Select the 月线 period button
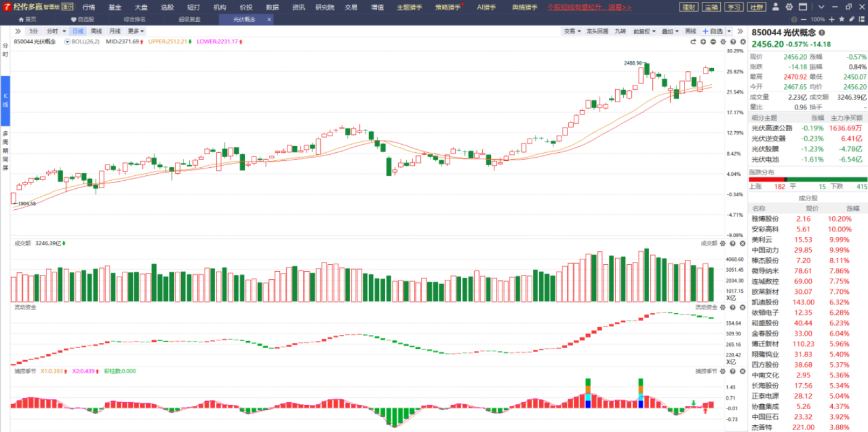 point(115,31)
